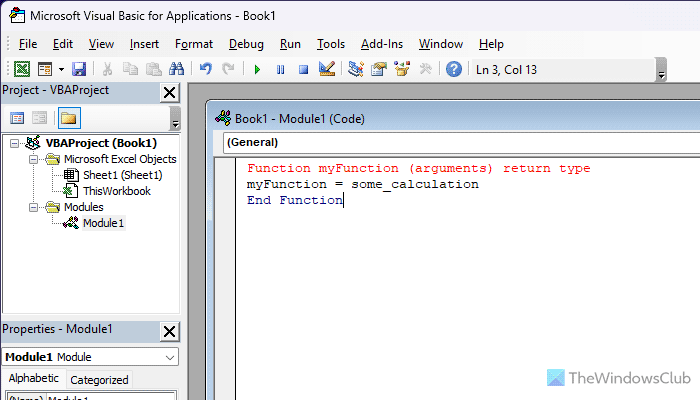Open the Insert object dropdown arrow

point(61,69)
